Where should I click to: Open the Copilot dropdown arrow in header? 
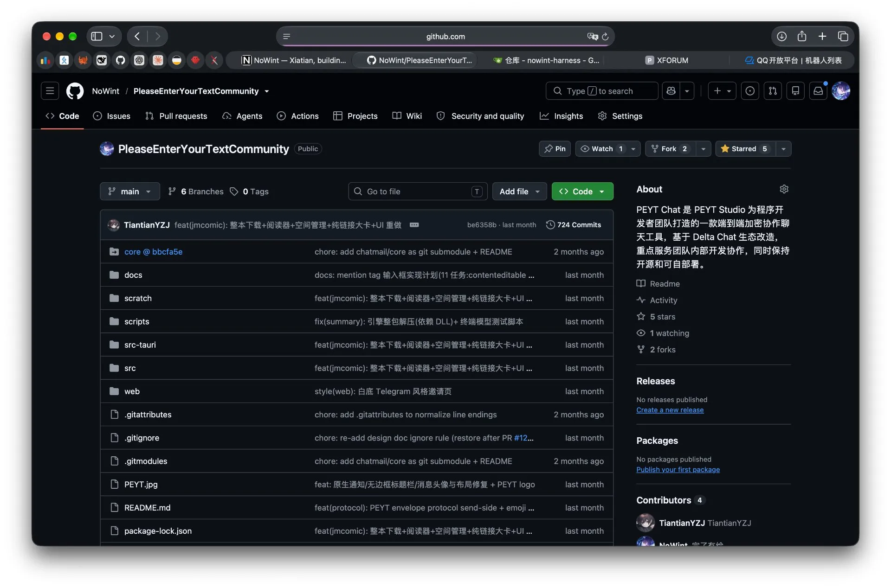click(x=687, y=91)
